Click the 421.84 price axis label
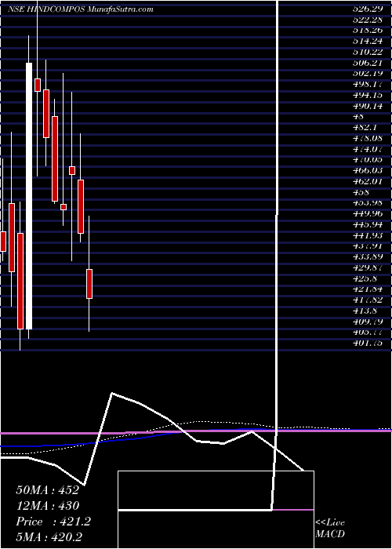Image resolution: width=392 pixels, height=549 pixels. (x=367, y=289)
